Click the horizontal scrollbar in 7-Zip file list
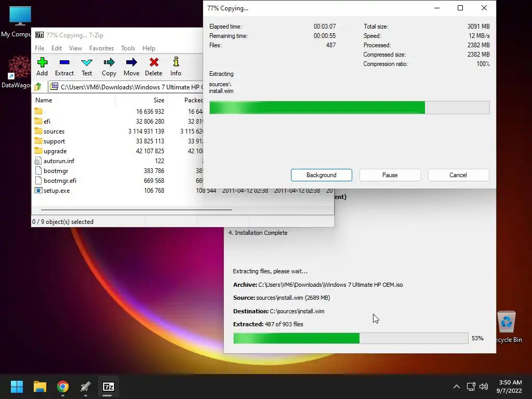 [136, 210]
